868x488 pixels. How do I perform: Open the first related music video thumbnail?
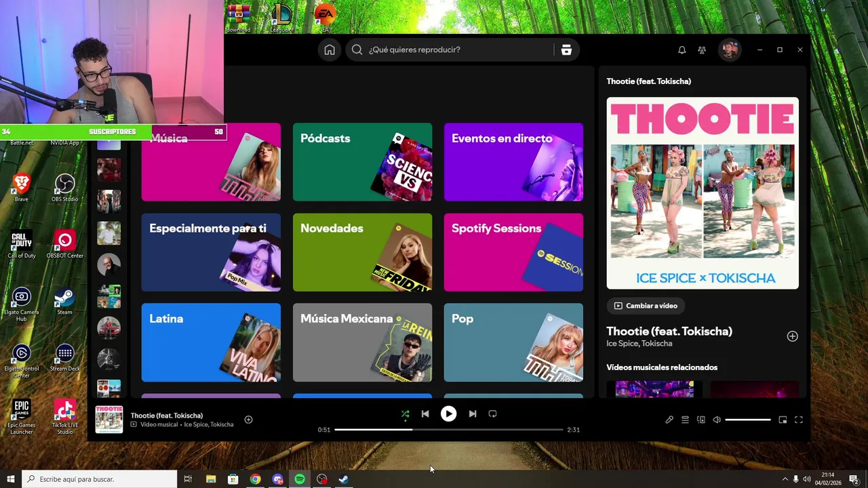[654, 389]
